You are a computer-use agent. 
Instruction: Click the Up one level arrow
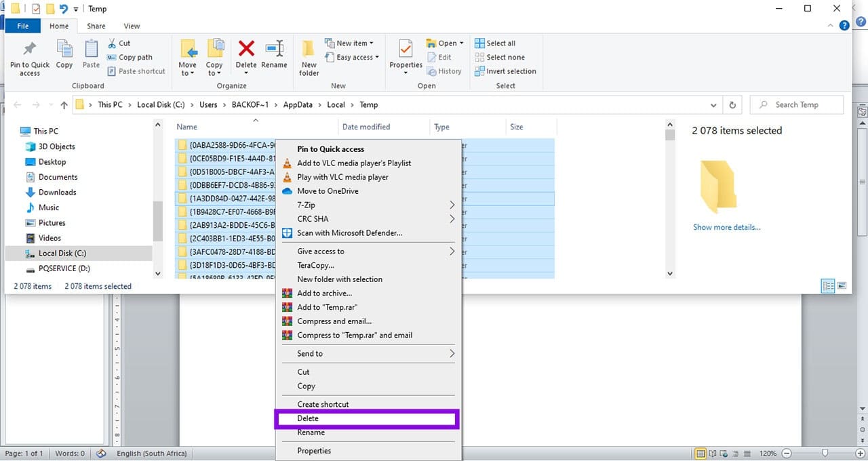pos(64,105)
